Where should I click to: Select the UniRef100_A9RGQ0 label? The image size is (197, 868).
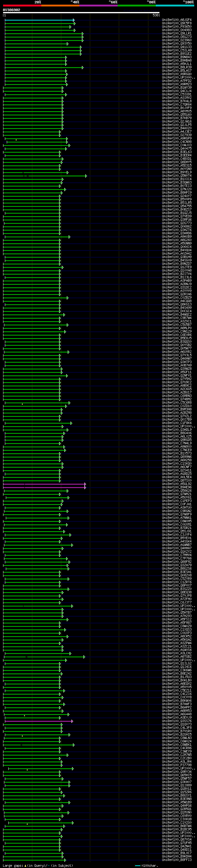pyautogui.click(x=177, y=74)
